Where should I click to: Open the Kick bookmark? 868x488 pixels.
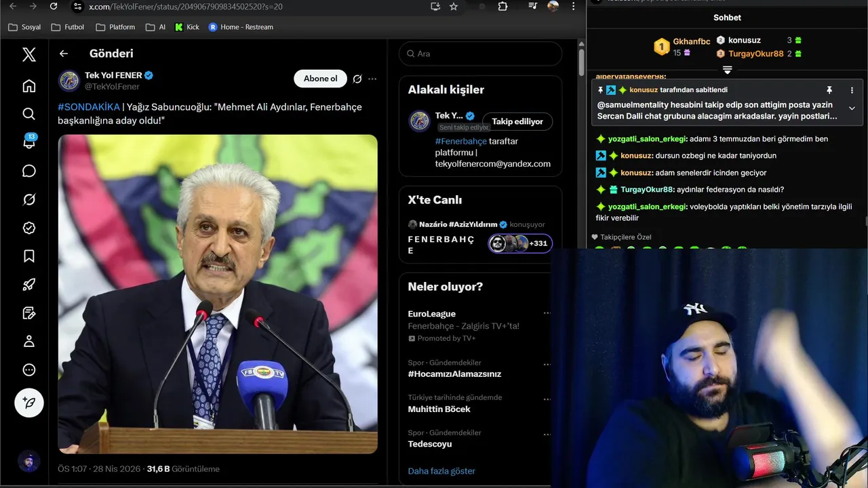click(x=187, y=27)
